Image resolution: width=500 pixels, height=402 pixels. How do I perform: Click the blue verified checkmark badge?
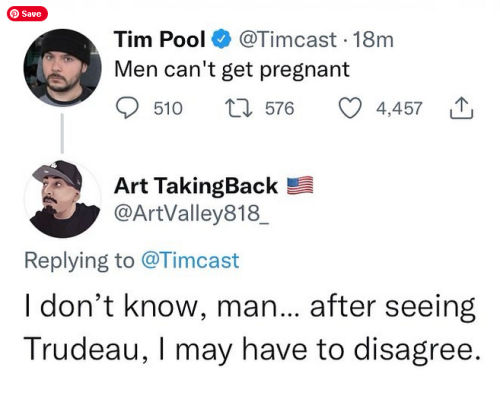[x=222, y=39]
